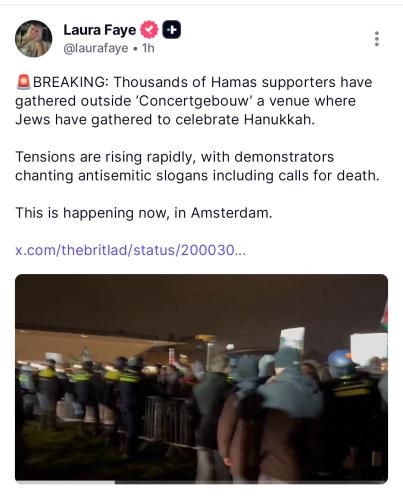Screen dimensions: 403x500
Task: Play the embedded protest video
Action: [x=201, y=379]
